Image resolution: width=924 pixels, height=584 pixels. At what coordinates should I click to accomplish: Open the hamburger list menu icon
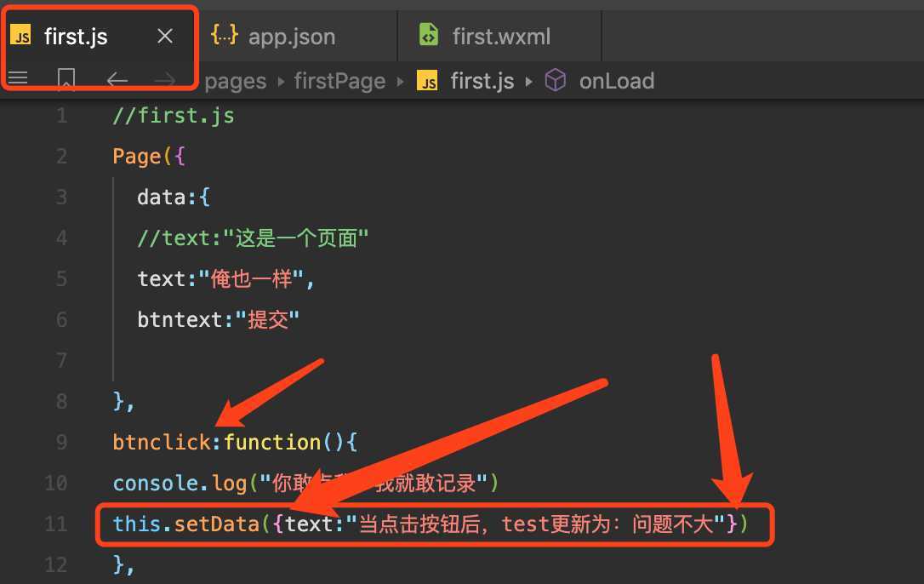(x=18, y=77)
